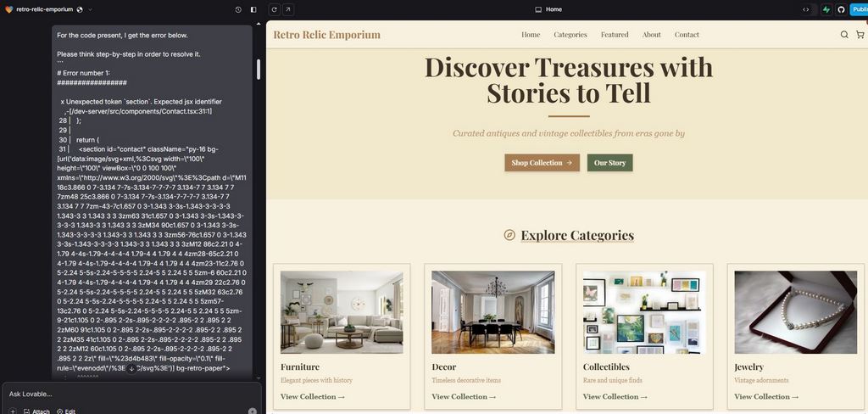Screen dimensions: 868x414
Task: Click the 'Discover Treasures with Stories to Tell' headline
Action: tap(569, 80)
